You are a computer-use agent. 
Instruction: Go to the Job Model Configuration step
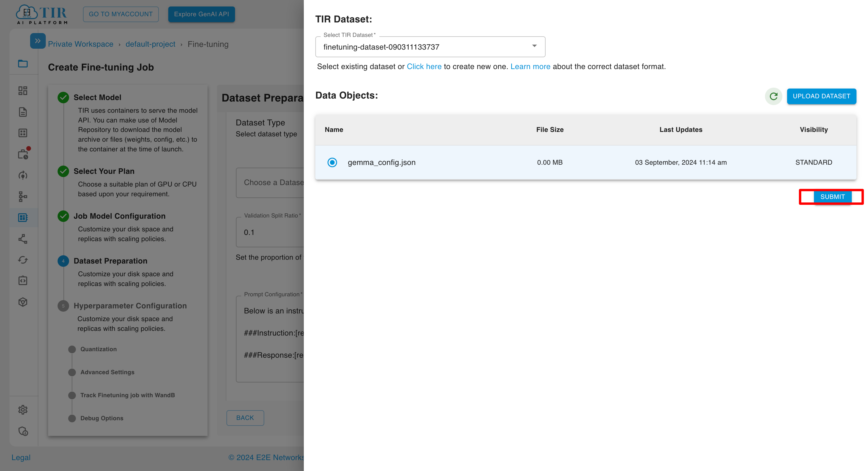tap(120, 216)
